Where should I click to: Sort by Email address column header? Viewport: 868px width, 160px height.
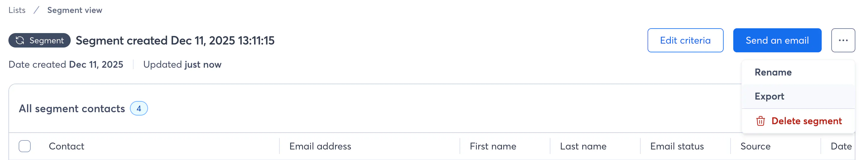pos(320,146)
